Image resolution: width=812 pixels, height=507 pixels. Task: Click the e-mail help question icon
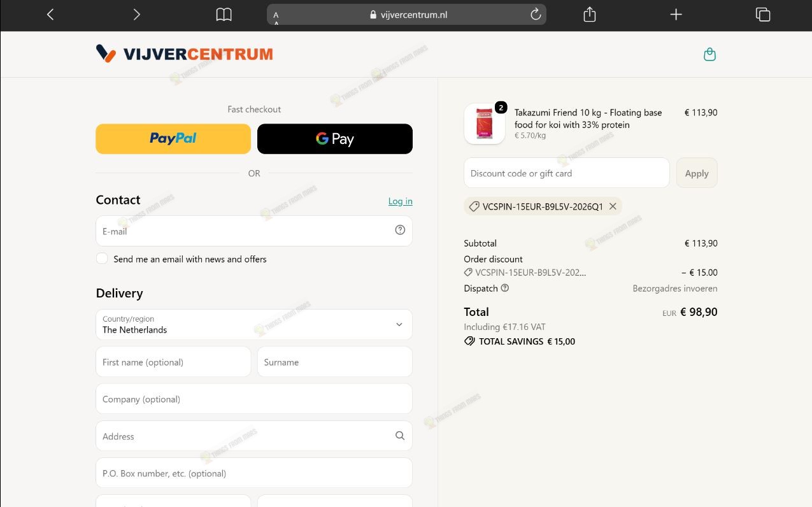[x=400, y=230]
